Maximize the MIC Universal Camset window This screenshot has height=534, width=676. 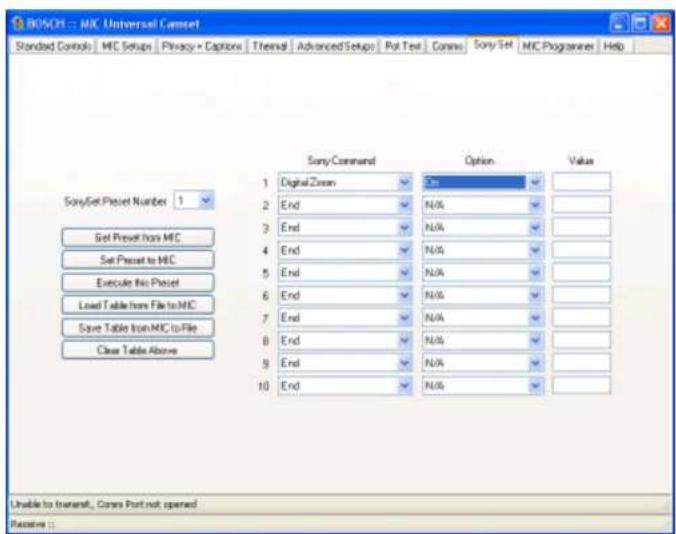tap(640, 23)
